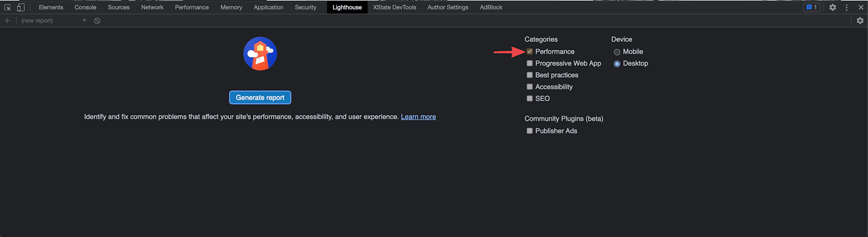Uncheck the Performance category checkbox
This screenshot has height=237, width=868.
pyautogui.click(x=529, y=51)
